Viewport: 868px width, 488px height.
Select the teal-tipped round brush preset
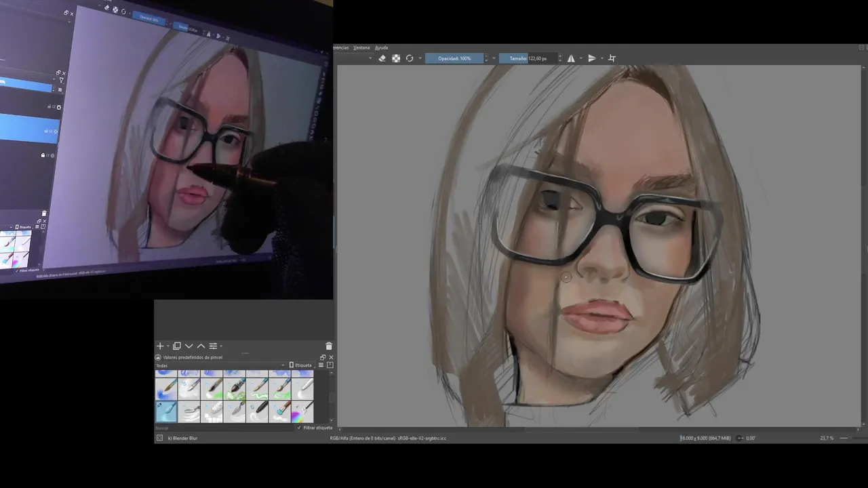tap(279, 411)
